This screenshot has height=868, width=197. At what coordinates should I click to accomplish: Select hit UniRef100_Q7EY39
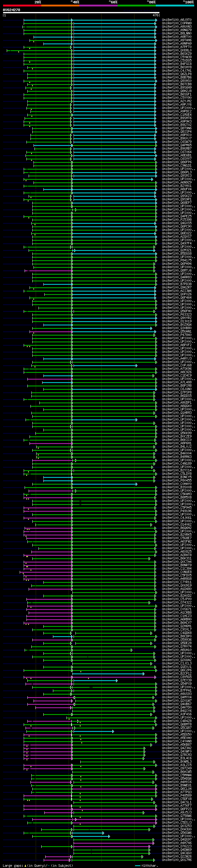[177, 680]
